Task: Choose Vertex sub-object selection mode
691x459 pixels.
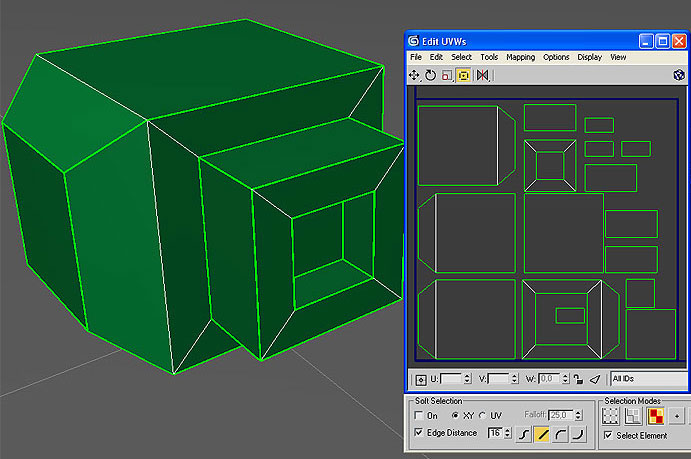Action: 610,416
